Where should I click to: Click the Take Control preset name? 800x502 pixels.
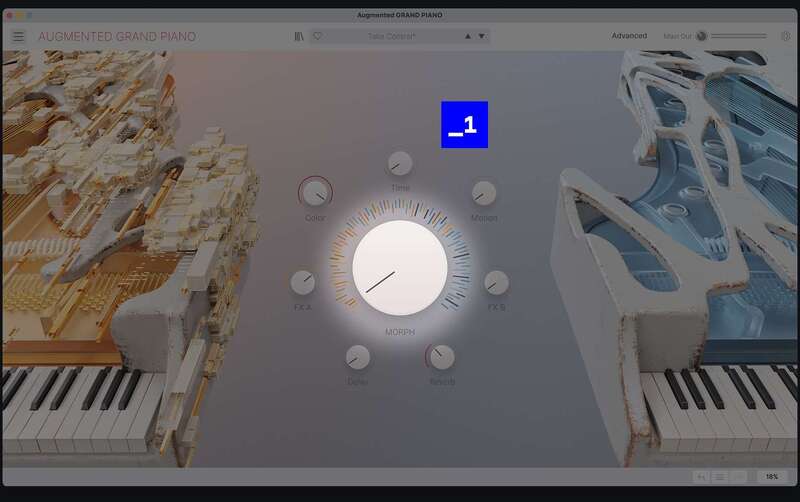(x=391, y=36)
